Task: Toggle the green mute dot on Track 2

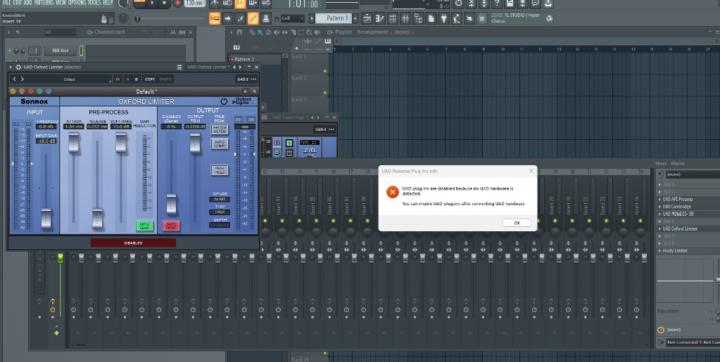Action: point(325,92)
